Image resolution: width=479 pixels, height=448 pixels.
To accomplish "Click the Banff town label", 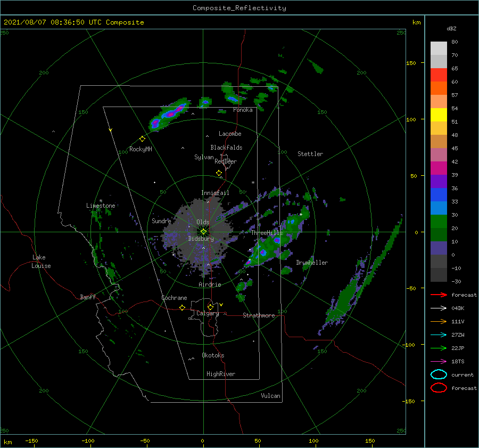I will [x=88, y=297].
